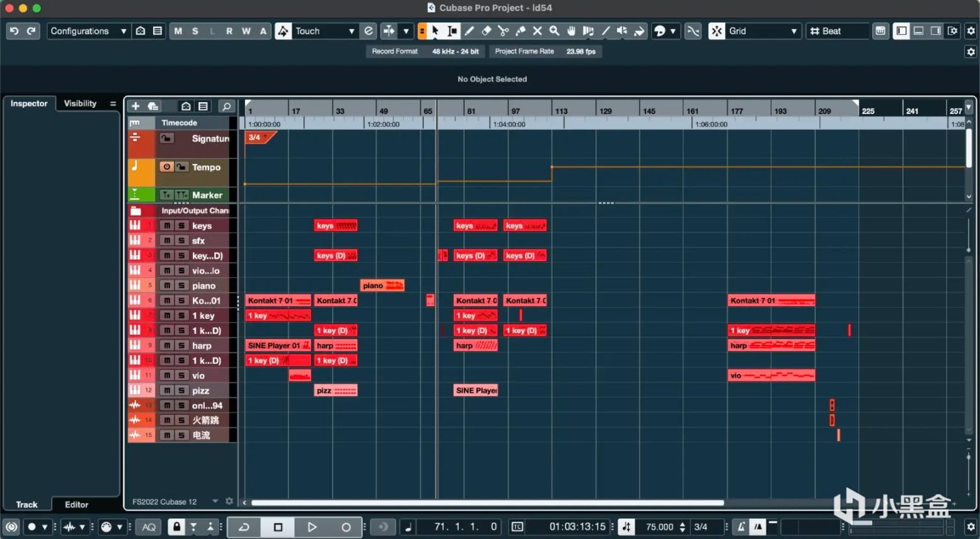The image size is (980, 539).
Task: Open the FS2022 Cubase 12 preset dropdown
Action: [215, 502]
